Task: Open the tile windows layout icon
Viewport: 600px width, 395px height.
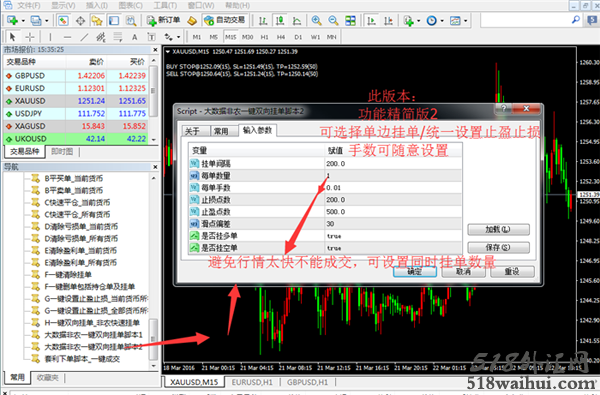Action: (x=350, y=20)
